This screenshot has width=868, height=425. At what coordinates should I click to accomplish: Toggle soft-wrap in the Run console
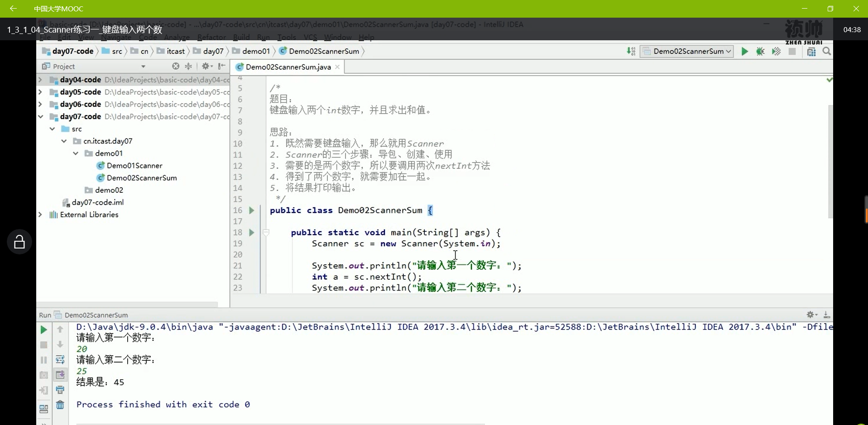[60, 360]
